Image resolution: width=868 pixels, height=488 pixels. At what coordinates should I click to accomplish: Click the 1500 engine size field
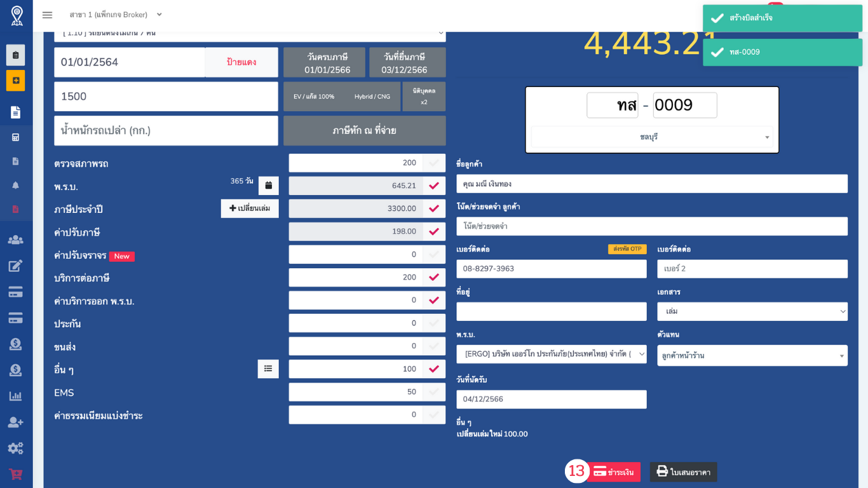point(166,97)
